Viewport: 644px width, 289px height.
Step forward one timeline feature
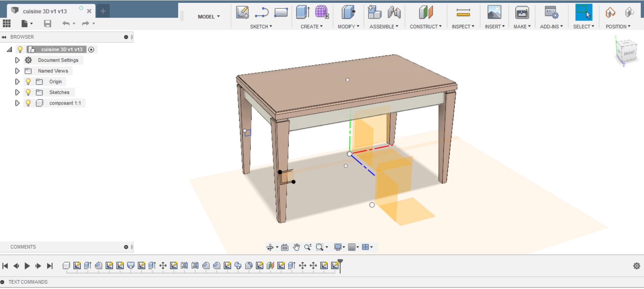click(38, 266)
